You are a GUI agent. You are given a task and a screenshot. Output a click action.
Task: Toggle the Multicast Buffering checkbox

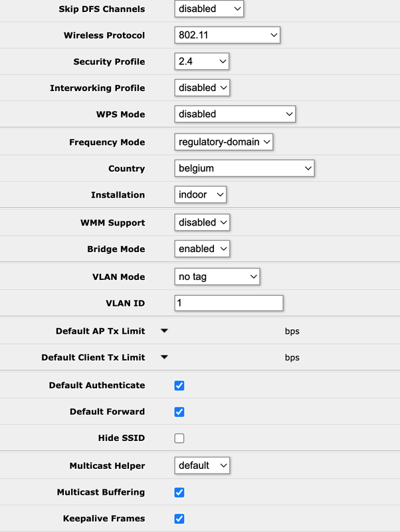[x=179, y=492]
